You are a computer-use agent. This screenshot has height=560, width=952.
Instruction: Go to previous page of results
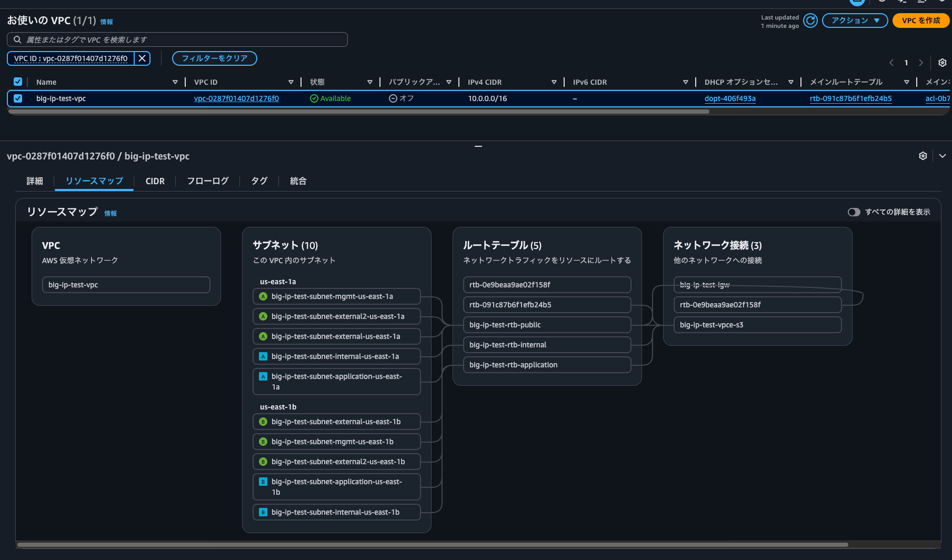[x=891, y=63]
